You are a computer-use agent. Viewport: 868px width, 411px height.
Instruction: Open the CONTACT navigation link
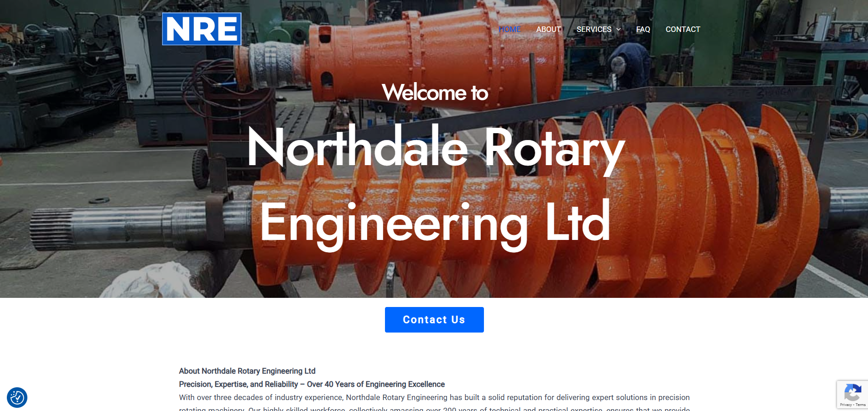(683, 29)
